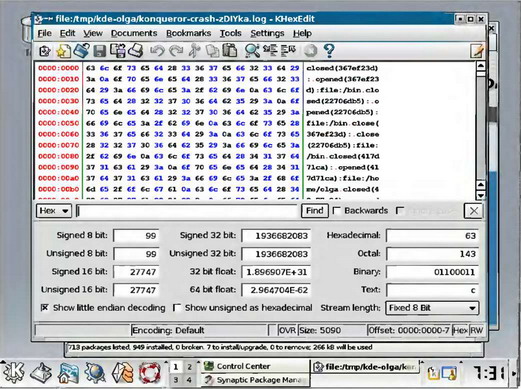Uncheck Show little endian decoding
The width and height of the screenshot is (521, 389).
pos(45,307)
